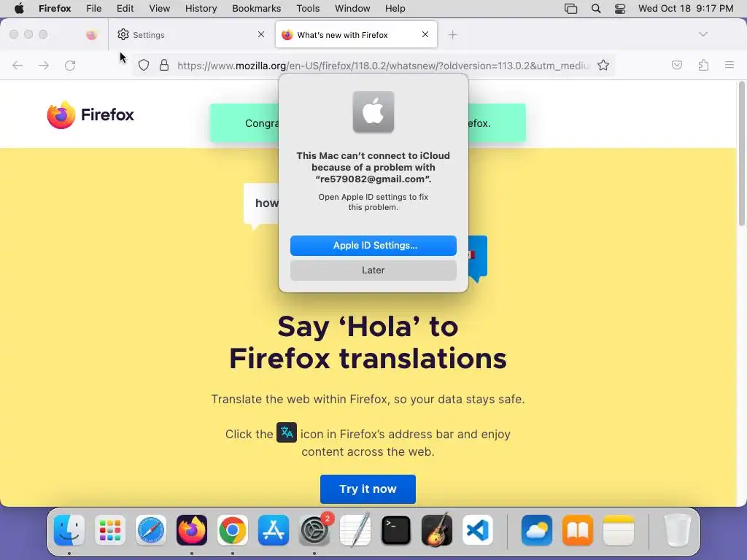Open Spotlight search in menu bar
This screenshot has width=747, height=560.
click(x=596, y=9)
